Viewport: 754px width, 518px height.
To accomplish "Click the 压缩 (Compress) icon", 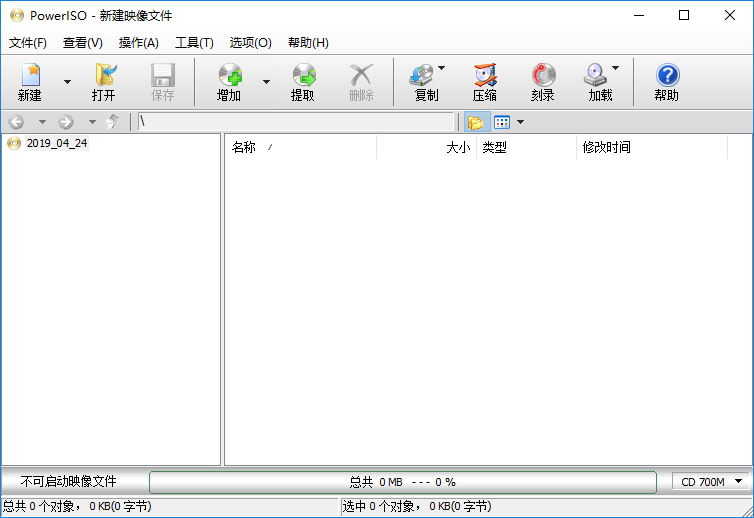I will pyautogui.click(x=485, y=81).
